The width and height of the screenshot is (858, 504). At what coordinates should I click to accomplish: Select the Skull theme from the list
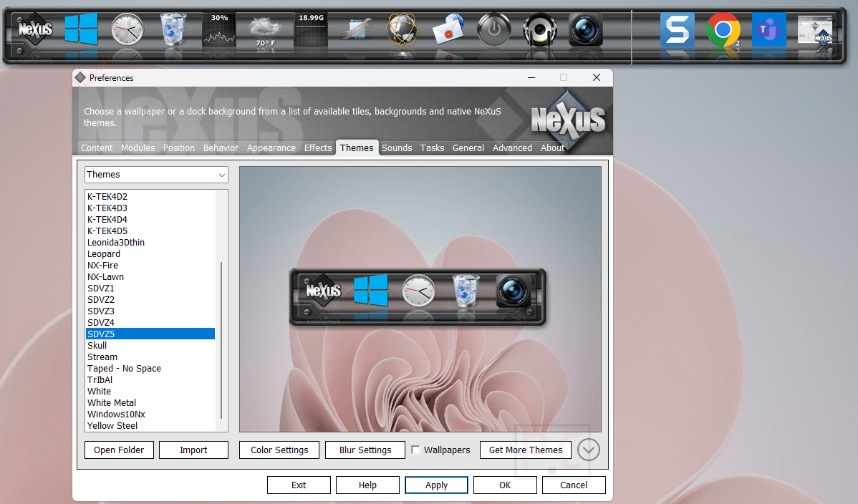pos(99,345)
